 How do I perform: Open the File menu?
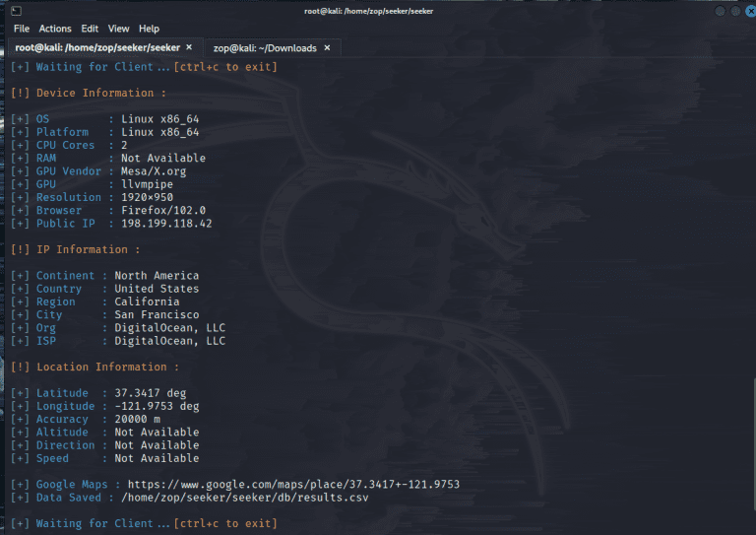coord(21,29)
